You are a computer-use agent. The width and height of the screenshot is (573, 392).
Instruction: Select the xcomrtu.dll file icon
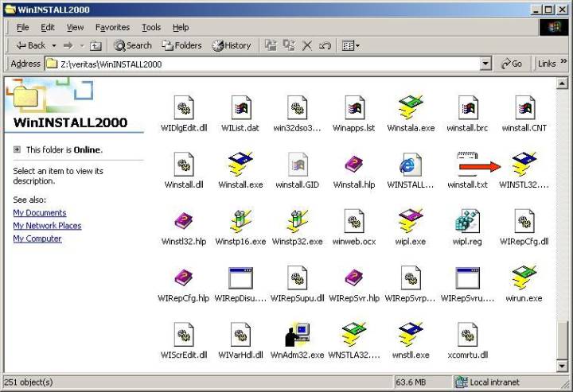(467, 334)
